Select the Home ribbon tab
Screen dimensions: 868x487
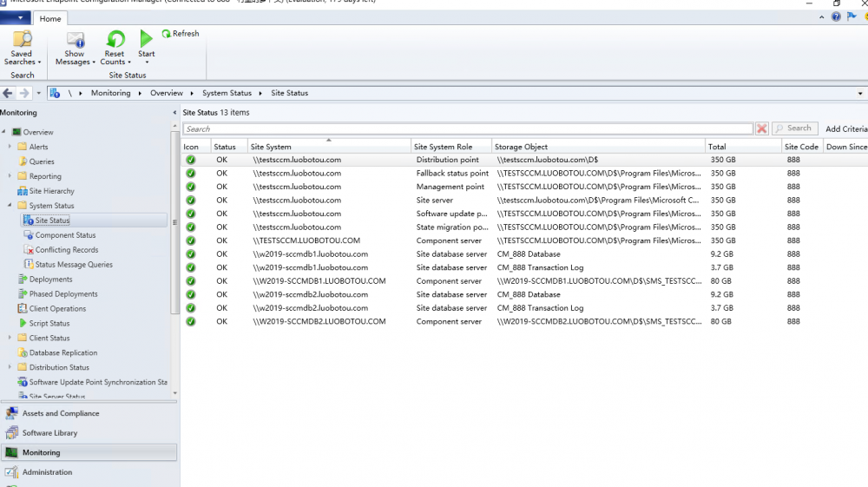coord(49,19)
